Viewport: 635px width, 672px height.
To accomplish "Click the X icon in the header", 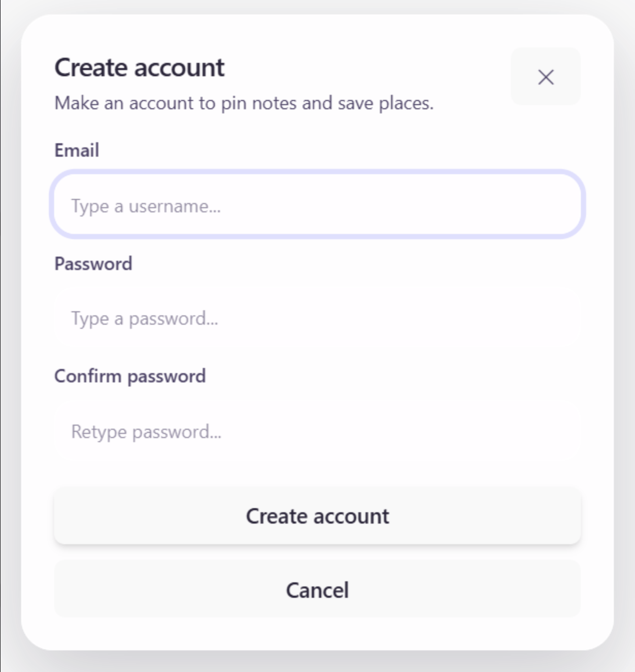I will (x=545, y=77).
